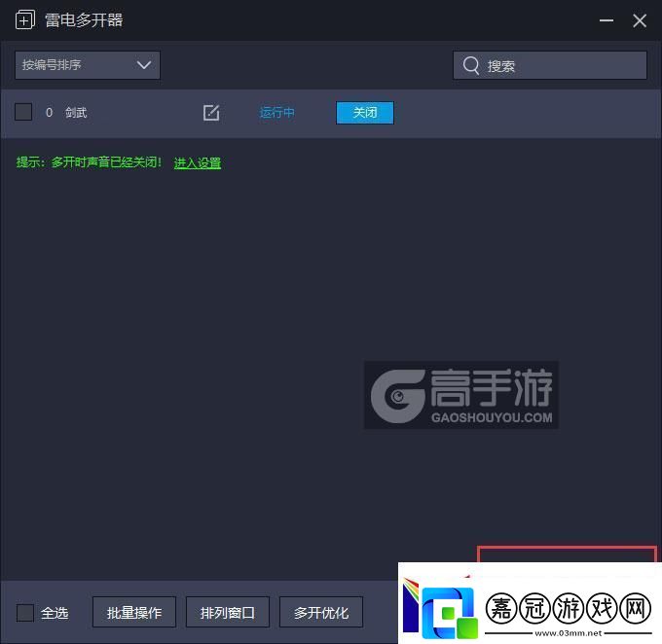Tick the checkbox for instance 0 剑武
Image resolution: width=662 pixels, height=644 pixels.
23,112
